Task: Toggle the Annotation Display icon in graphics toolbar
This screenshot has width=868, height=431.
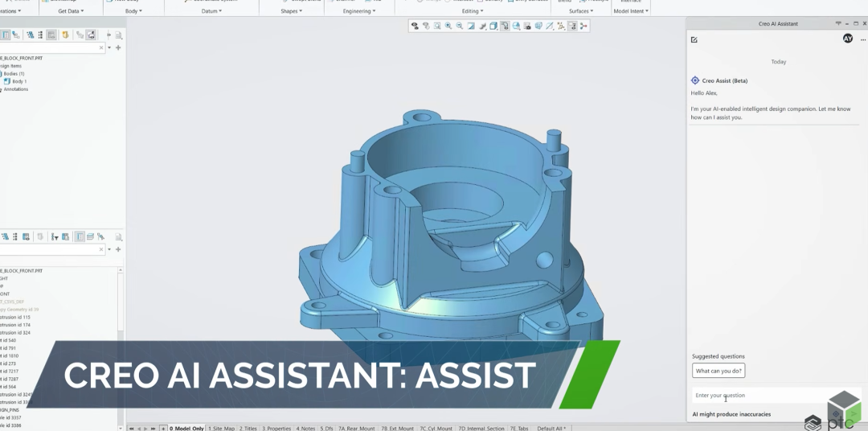Action: coord(572,26)
